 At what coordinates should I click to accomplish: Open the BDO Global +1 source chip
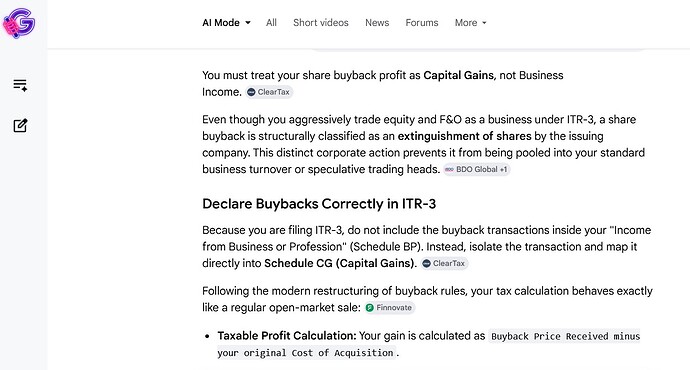pyautogui.click(x=477, y=169)
